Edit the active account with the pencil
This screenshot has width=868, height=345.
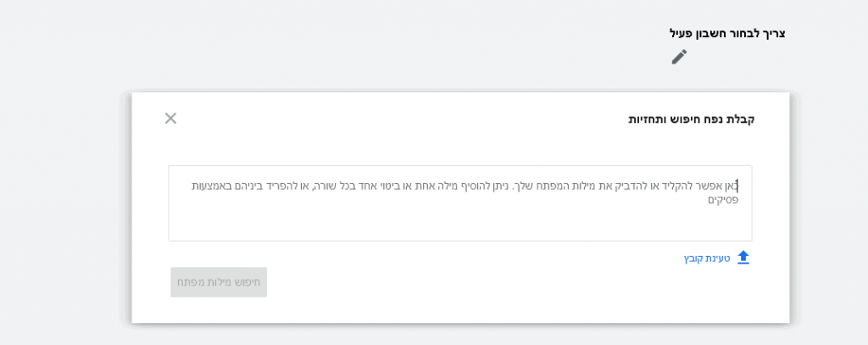click(x=679, y=57)
